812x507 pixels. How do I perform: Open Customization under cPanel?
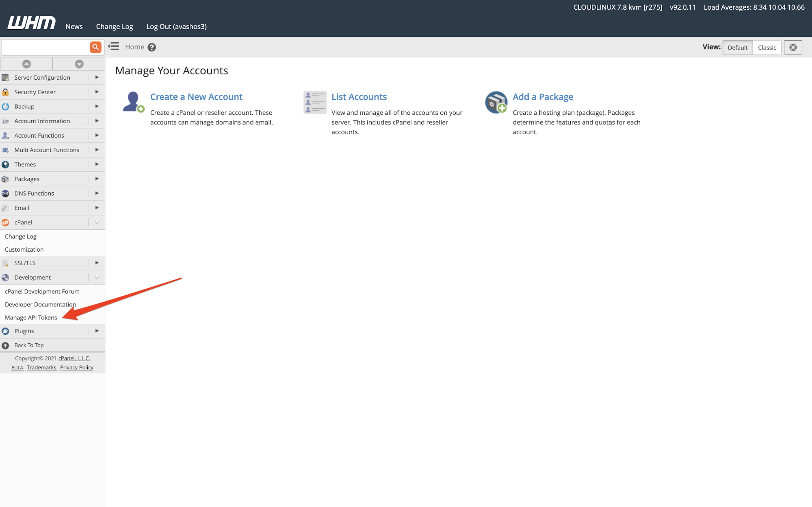(x=24, y=249)
